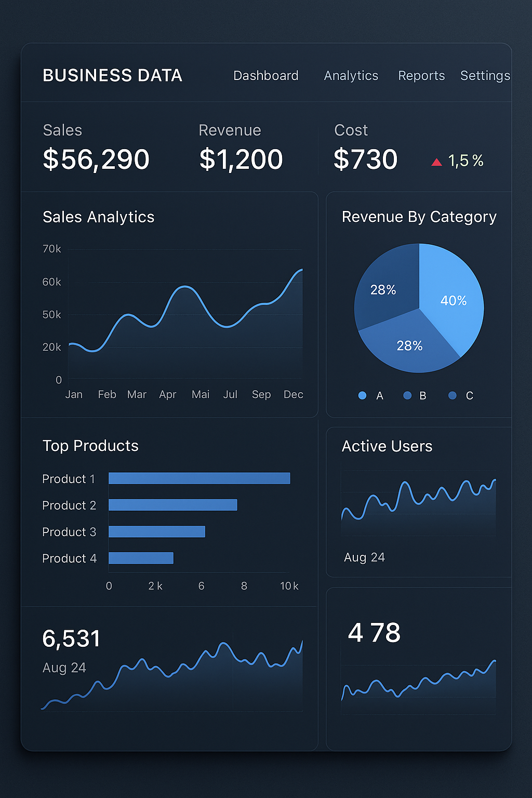Click the Top Products heading
This screenshot has width=532, height=798.
point(90,446)
